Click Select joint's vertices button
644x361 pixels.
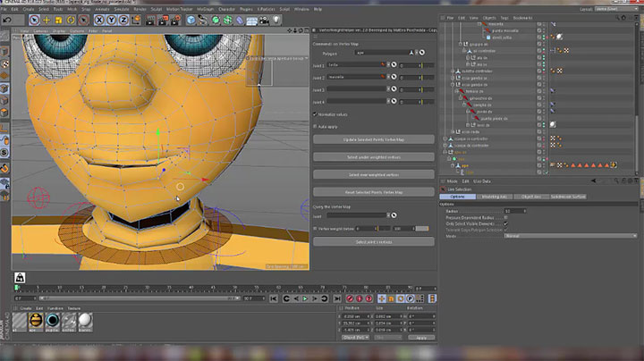373,242
